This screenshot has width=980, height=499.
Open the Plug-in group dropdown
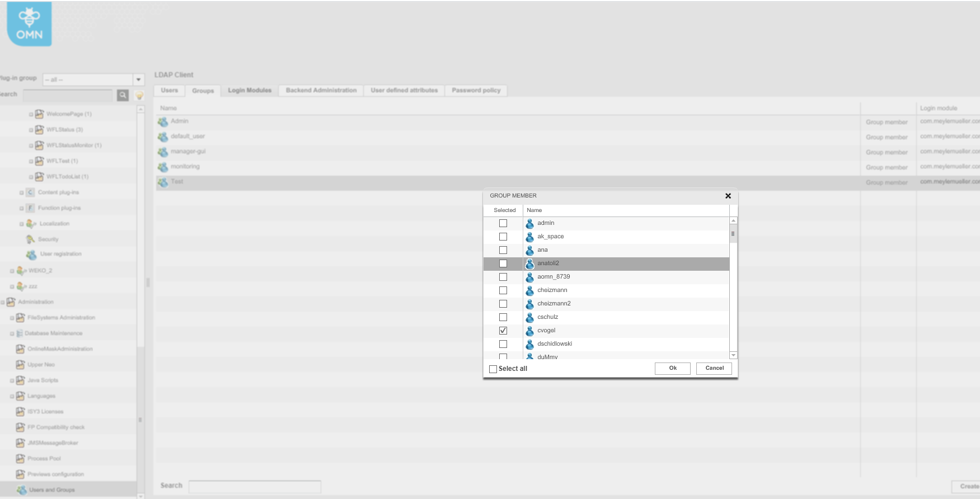point(139,79)
